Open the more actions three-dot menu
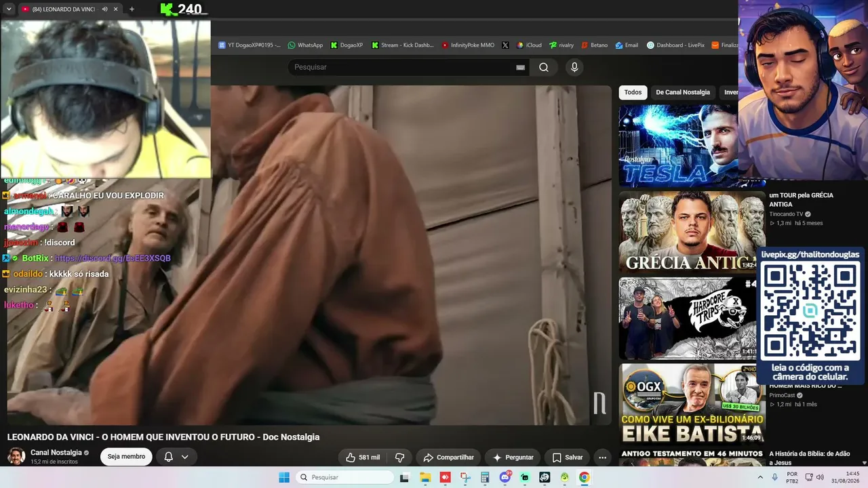 point(602,457)
